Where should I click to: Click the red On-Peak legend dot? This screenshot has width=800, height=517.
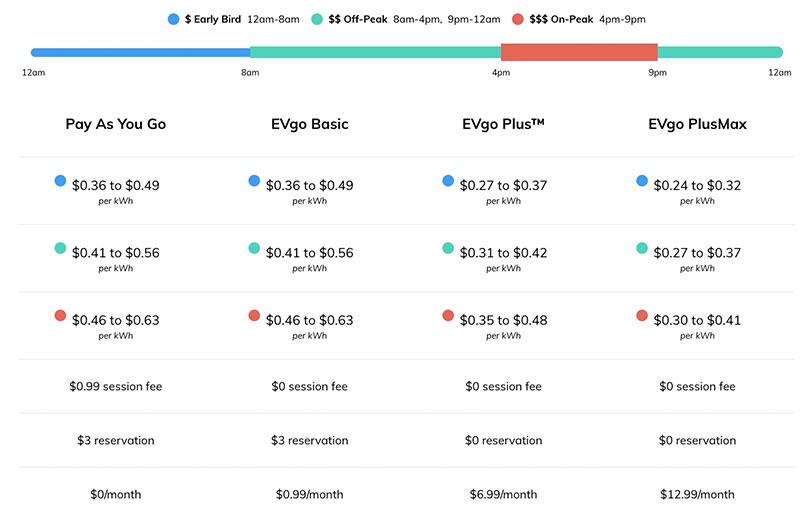point(517,19)
